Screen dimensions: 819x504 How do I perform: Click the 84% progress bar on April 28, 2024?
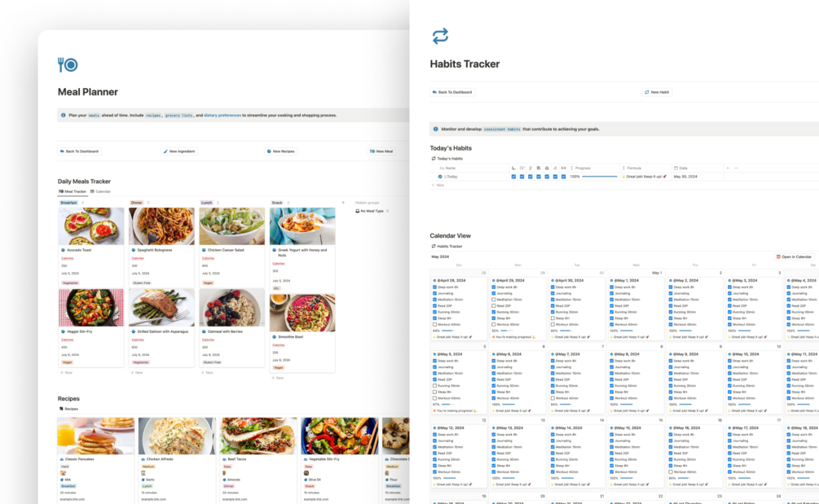click(x=447, y=331)
